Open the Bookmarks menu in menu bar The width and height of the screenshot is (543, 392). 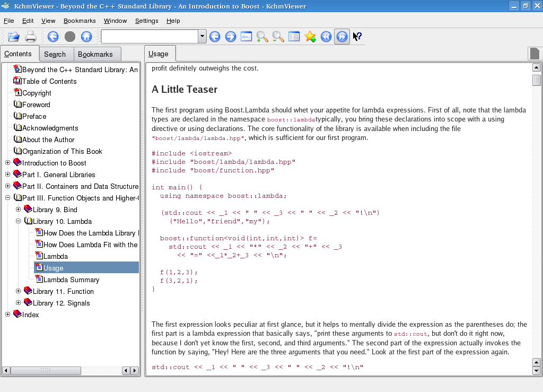[x=80, y=21]
